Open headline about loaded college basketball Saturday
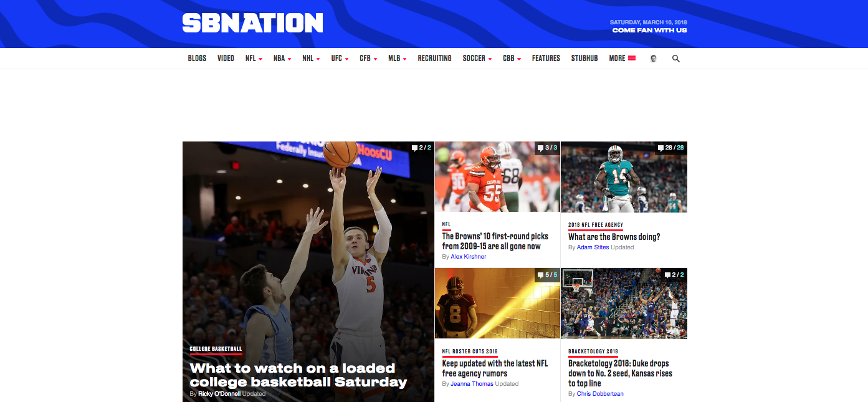This screenshot has width=868, height=402. tap(298, 375)
